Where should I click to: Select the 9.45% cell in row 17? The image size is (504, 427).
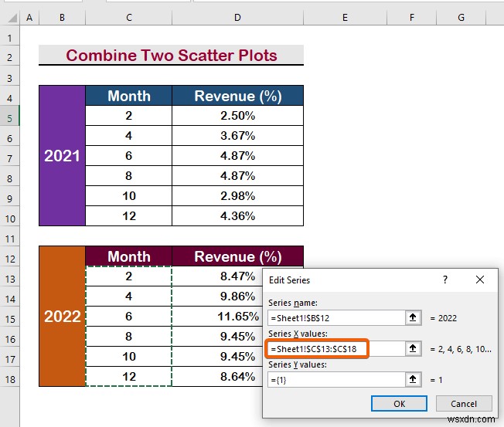(217, 357)
